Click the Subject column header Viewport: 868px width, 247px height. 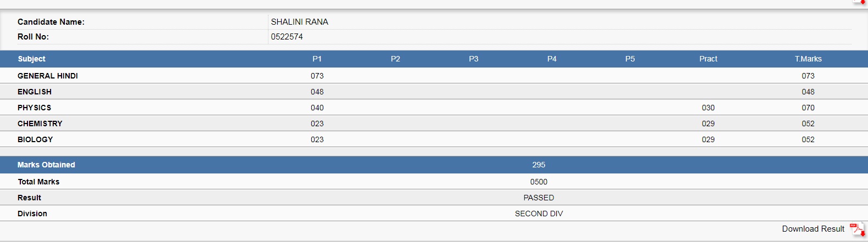click(31, 59)
